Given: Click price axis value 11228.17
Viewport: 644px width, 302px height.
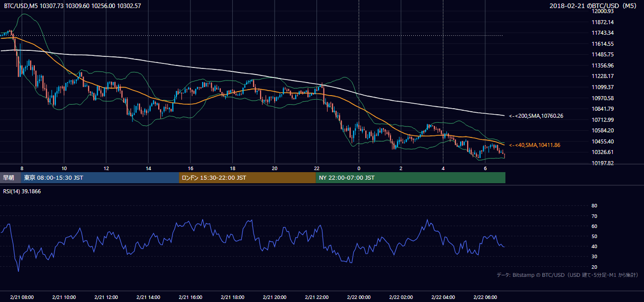Looking at the screenshot, I should point(603,76).
